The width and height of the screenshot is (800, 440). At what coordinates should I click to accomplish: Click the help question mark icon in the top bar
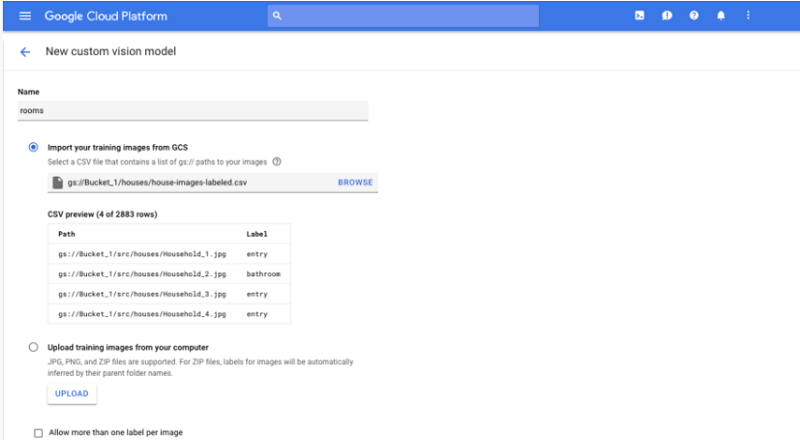pyautogui.click(x=692, y=16)
